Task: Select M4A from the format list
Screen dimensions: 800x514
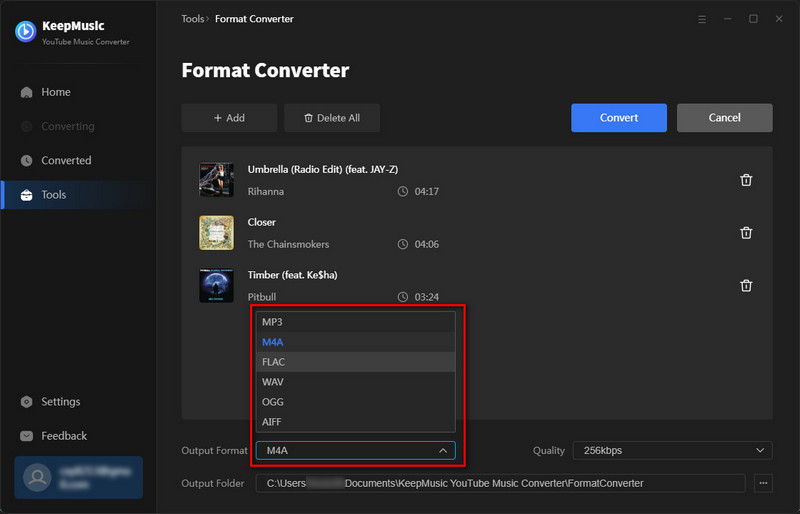Action: (x=356, y=342)
